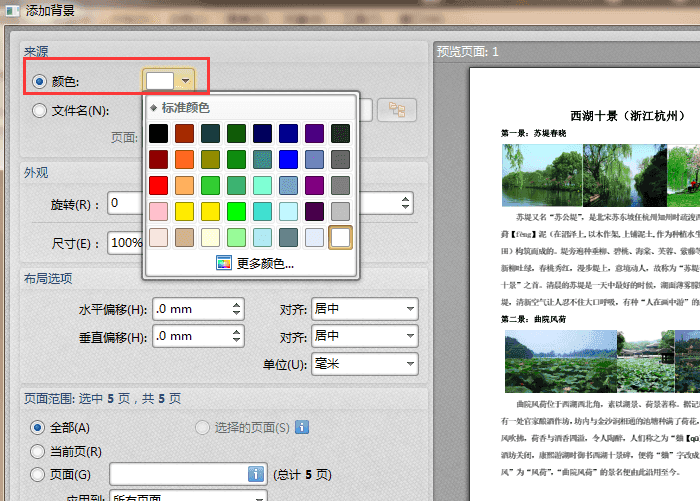
Task: Open the color picker dropdown arrow
Action: point(185,81)
